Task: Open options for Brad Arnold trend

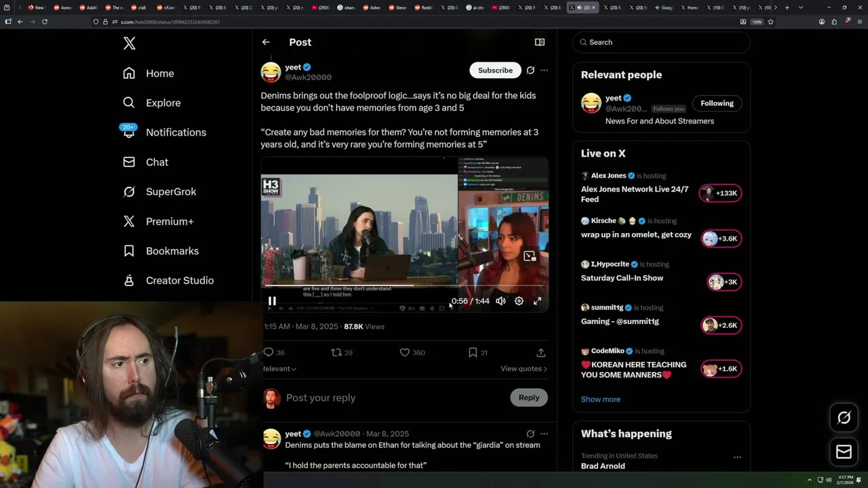Action: click(737, 457)
